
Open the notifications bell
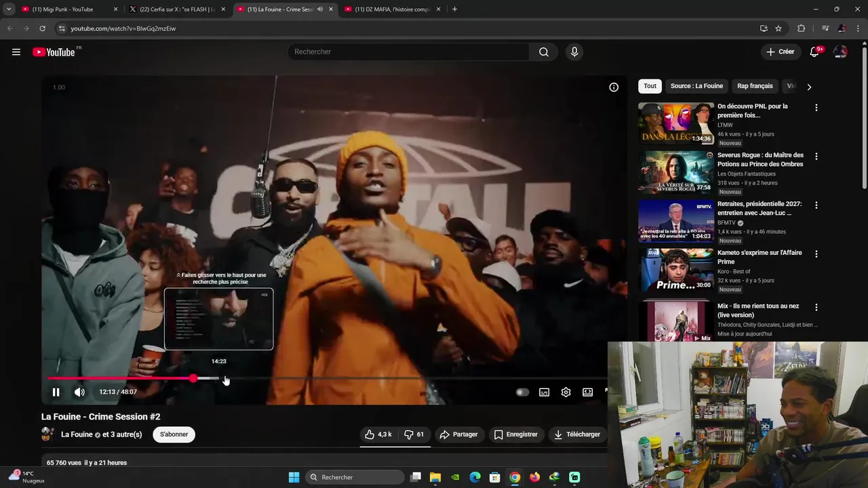814,52
